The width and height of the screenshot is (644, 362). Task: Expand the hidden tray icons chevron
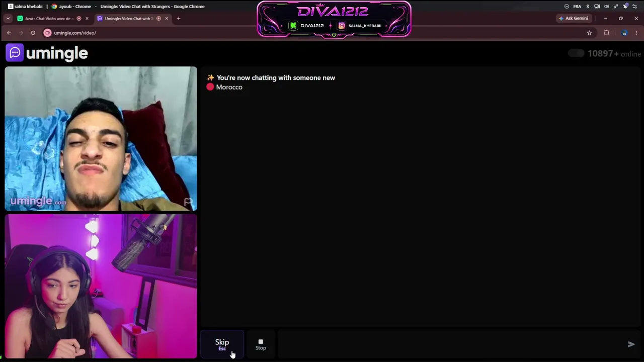click(x=567, y=7)
